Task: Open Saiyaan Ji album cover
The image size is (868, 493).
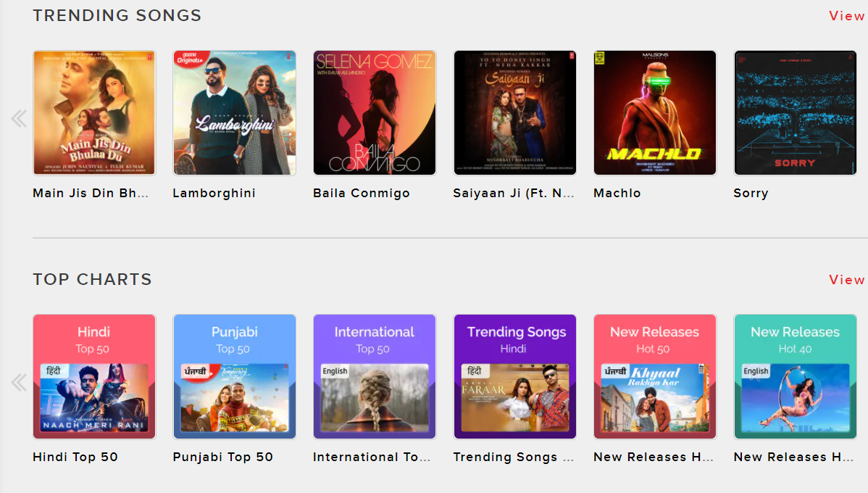Action: 514,113
